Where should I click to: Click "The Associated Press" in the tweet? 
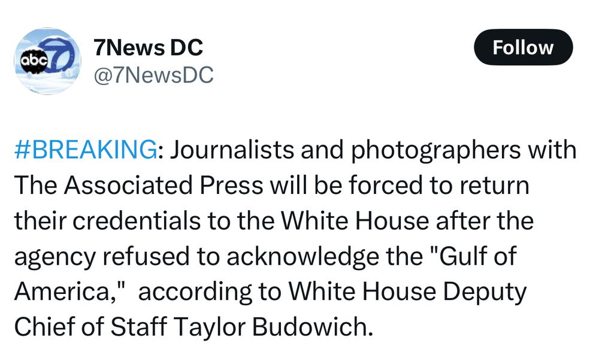(x=139, y=185)
